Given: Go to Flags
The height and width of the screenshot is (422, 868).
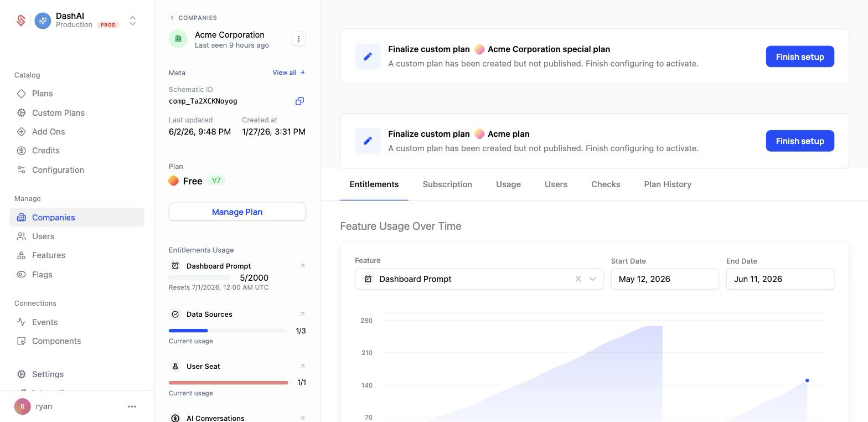Looking at the screenshot, I should coord(42,275).
